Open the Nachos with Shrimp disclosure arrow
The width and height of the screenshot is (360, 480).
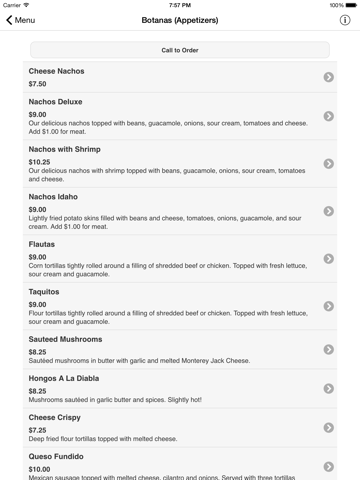pos(329,164)
